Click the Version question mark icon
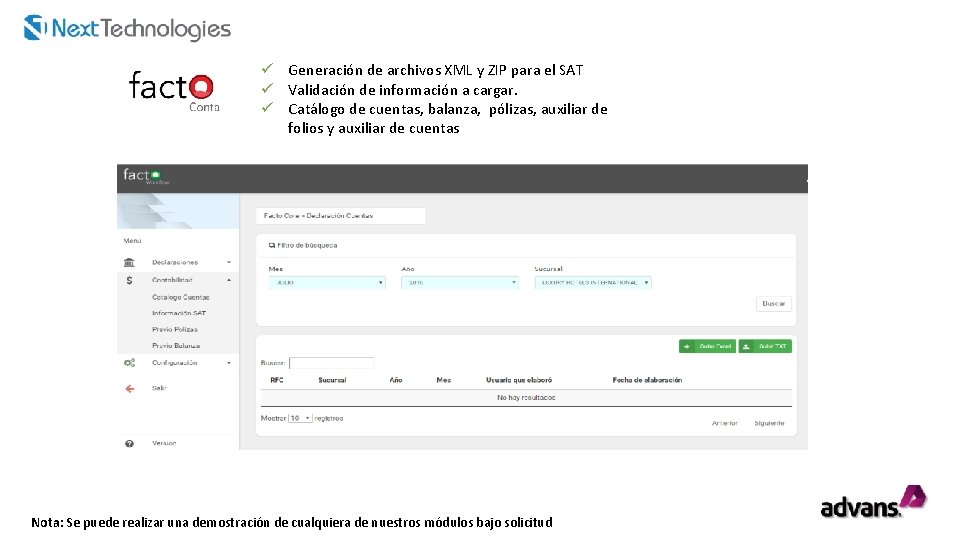The image size is (960, 540). [129, 444]
